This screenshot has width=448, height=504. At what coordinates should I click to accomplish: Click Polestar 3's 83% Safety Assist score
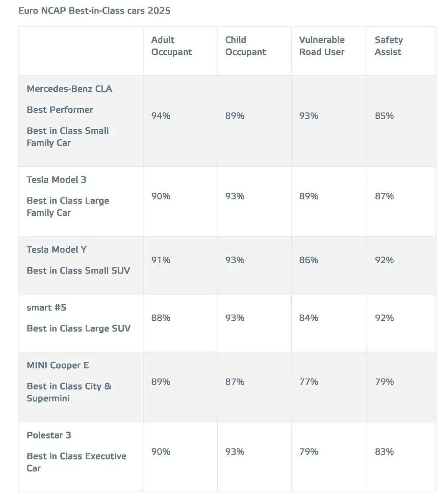pos(384,451)
